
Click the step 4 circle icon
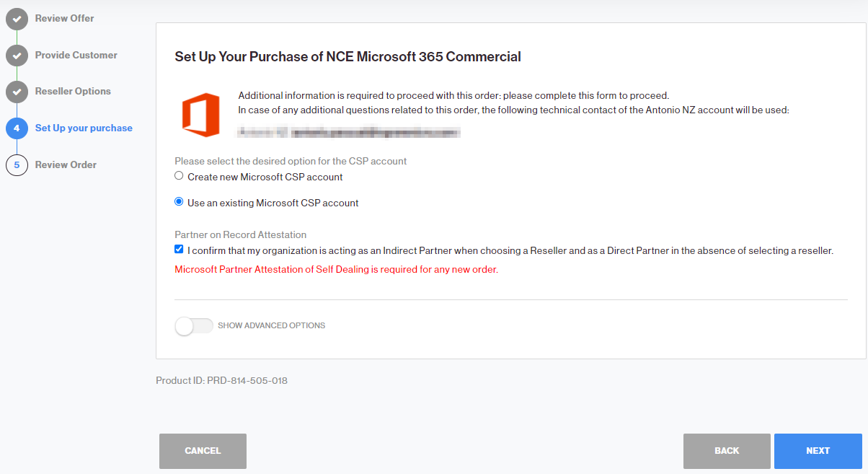click(17, 128)
